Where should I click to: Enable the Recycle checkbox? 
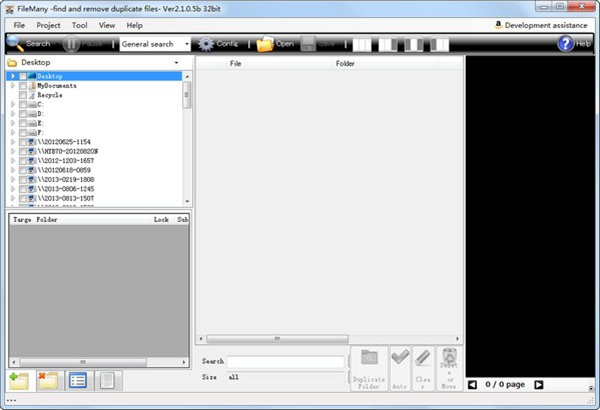(x=23, y=95)
